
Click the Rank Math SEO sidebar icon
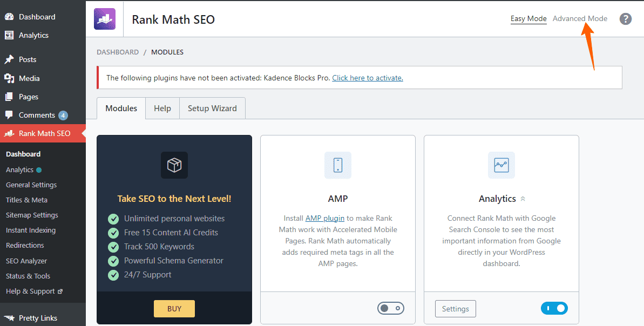(9, 133)
